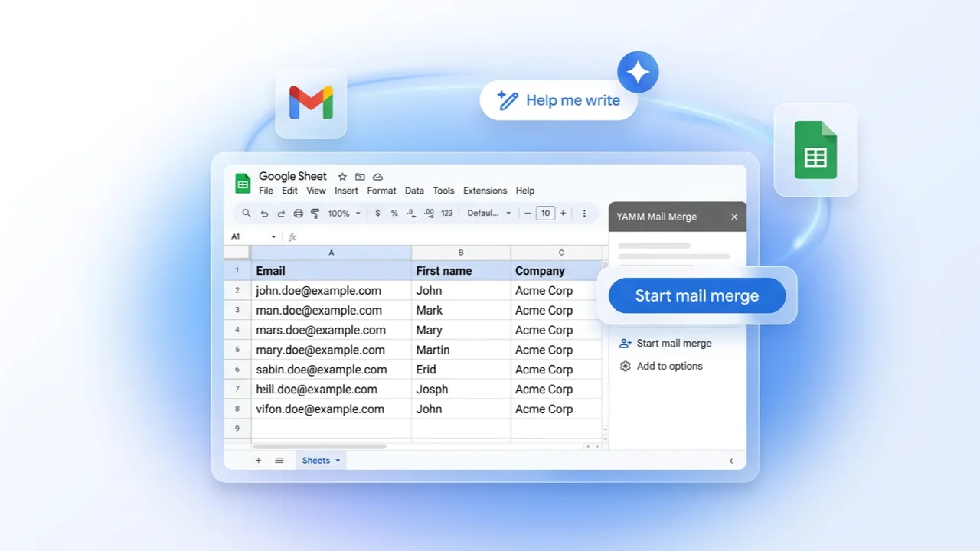This screenshot has width=980, height=551.
Task: Click the Add to options gear icon
Action: (626, 366)
